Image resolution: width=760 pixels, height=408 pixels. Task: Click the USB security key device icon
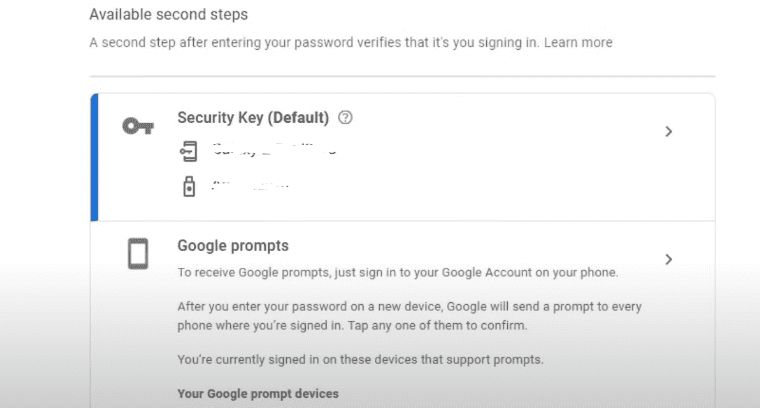tap(188, 186)
